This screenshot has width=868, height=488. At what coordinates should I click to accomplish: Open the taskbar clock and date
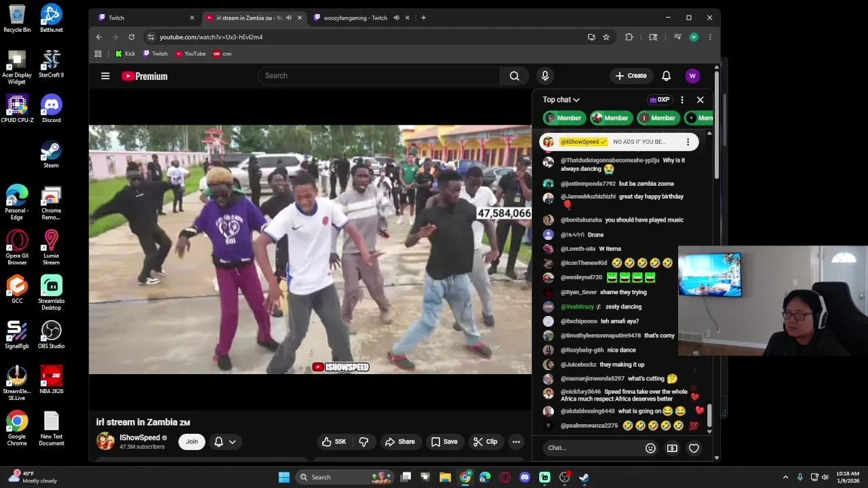coord(848,477)
